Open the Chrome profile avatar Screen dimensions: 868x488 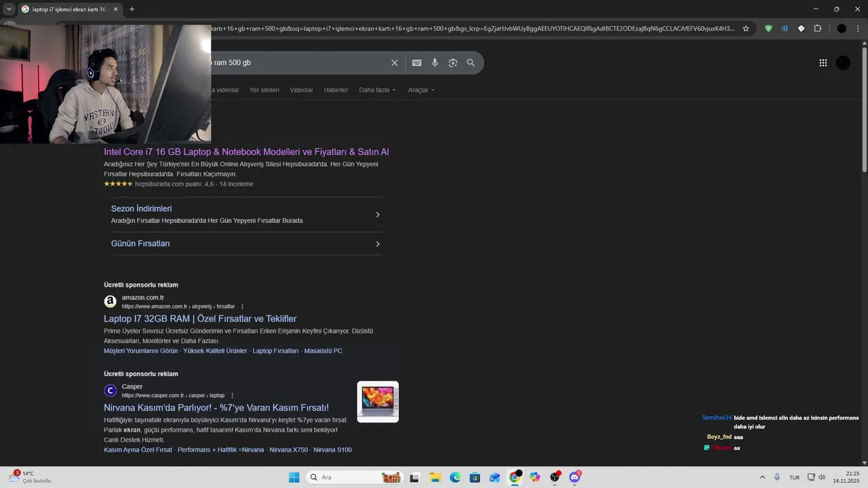pyautogui.click(x=842, y=28)
